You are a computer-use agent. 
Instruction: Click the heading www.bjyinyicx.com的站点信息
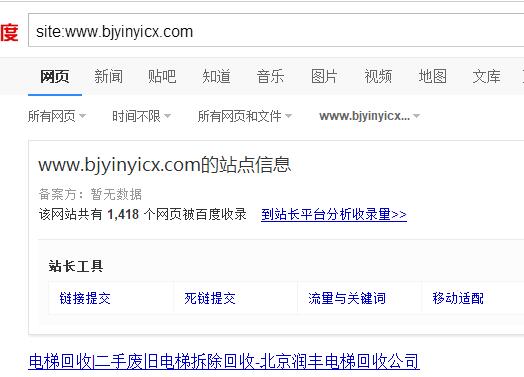tap(165, 165)
